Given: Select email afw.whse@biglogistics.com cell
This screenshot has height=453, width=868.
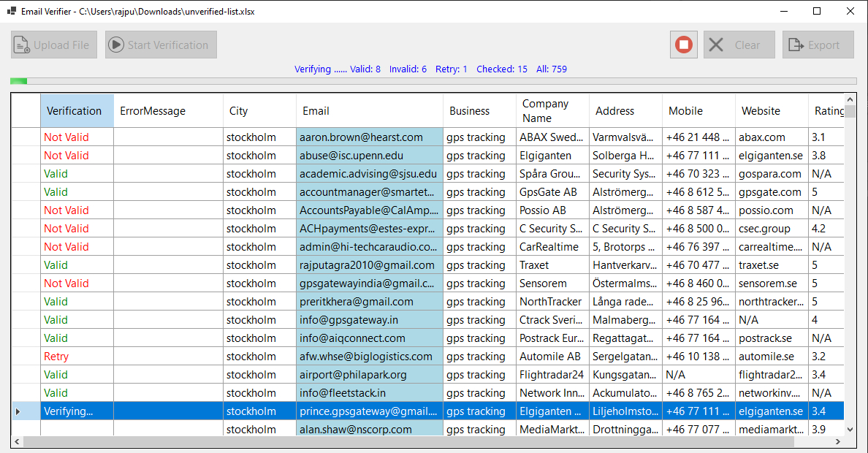Looking at the screenshot, I should click(x=370, y=357).
